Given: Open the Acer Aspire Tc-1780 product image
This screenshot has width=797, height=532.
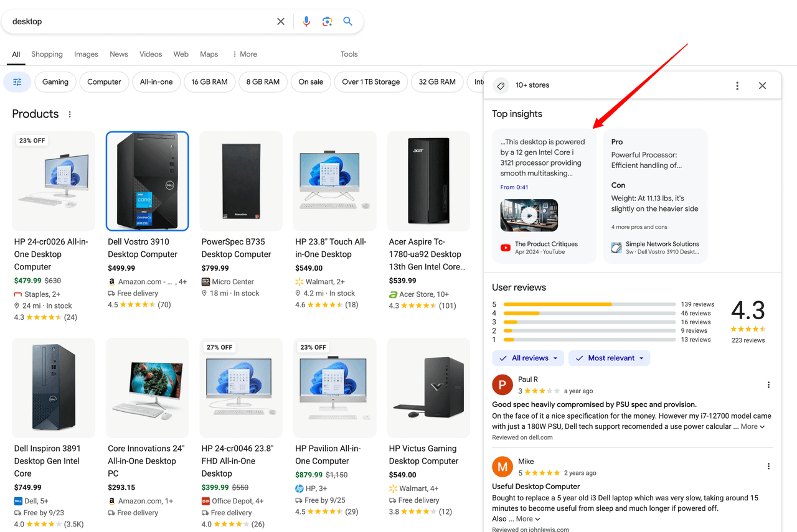Looking at the screenshot, I should (x=428, y=181).
